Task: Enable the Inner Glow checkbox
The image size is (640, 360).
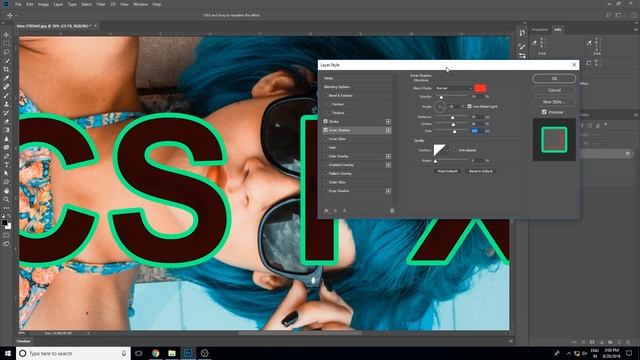Action: [x=325, y=139]
